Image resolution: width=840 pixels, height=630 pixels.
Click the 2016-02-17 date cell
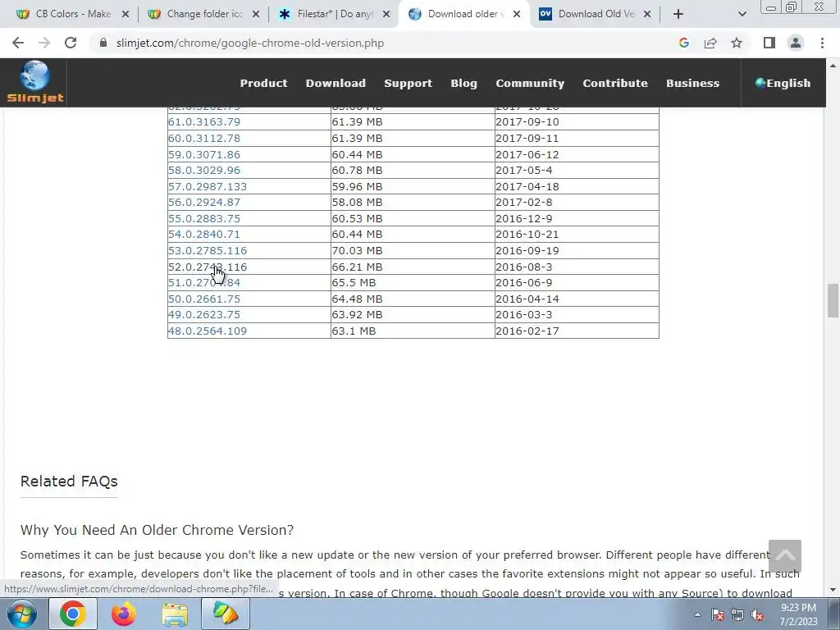coord(577,331)
